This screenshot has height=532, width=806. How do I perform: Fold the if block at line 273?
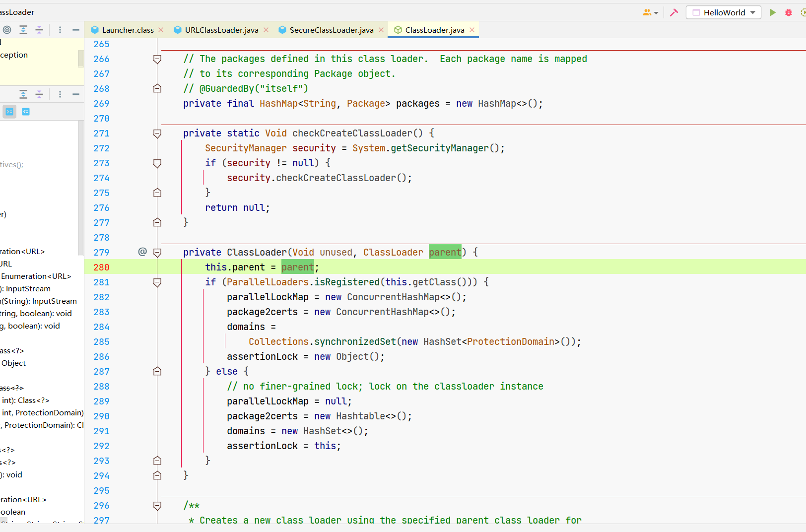[x=157, y=163]
